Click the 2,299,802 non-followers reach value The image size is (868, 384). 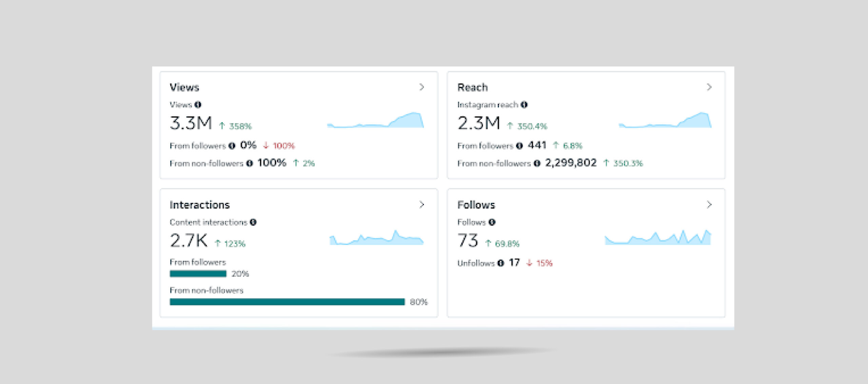coord(571,163)
